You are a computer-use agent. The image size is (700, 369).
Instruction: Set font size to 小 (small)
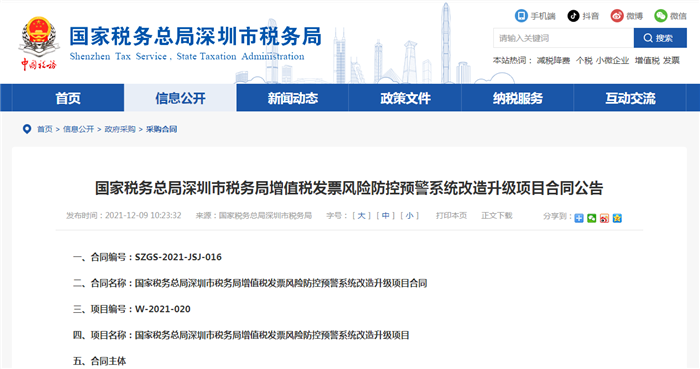(x=409, y=216)
